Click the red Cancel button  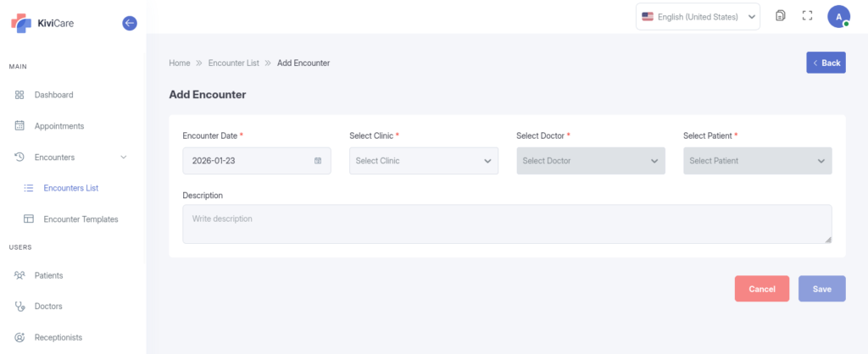[x=761, y=289]
